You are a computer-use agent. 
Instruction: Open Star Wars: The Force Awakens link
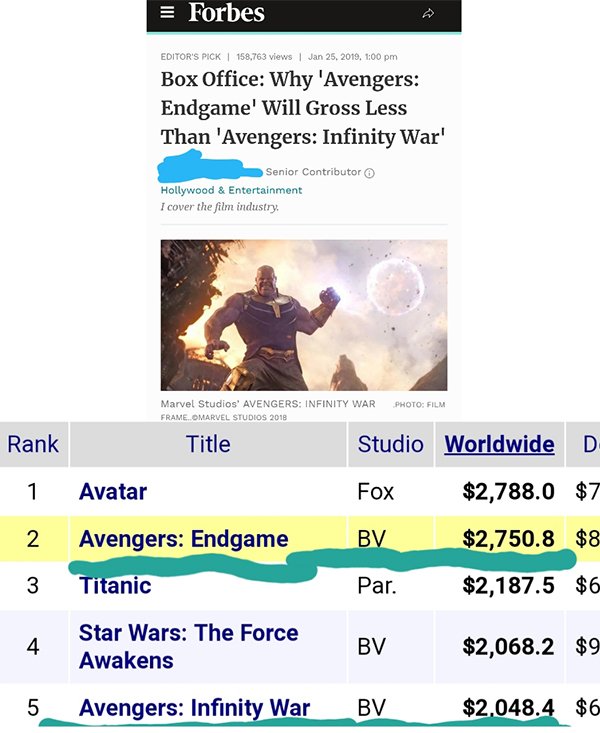tap(188, 646)
